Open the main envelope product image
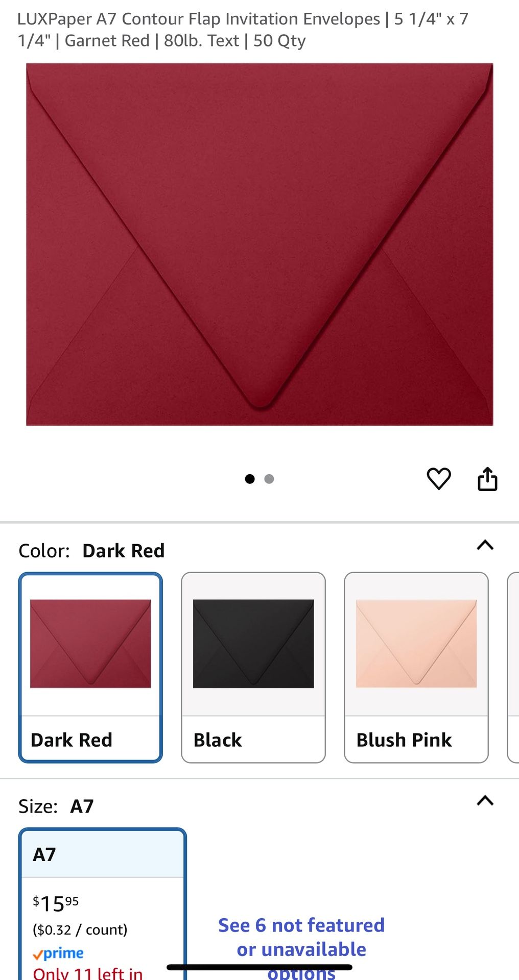Image resolution: width=519 pixels, height=980 pixels. coord(259,244)
